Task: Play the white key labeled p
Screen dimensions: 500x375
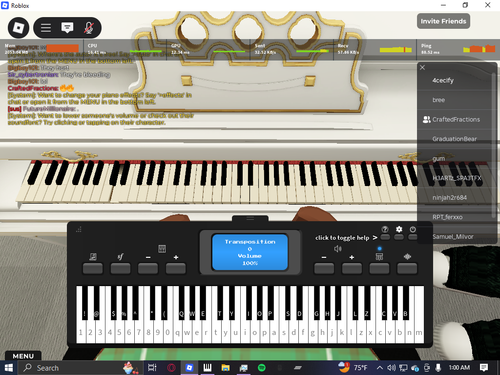Action: coord(264,332)
